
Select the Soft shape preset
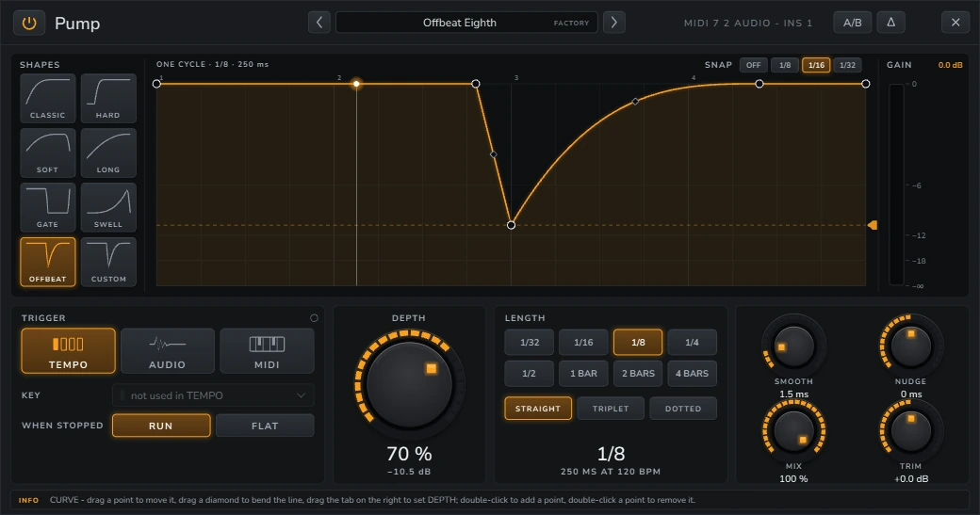coord(47,153)
